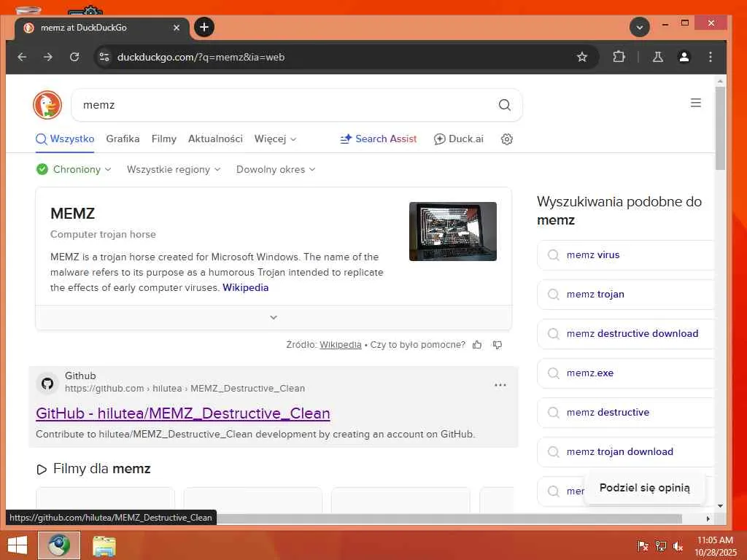Expand the Więcej dropdown
The width and height of the screenshot is (747, 560).
point(275,139)
